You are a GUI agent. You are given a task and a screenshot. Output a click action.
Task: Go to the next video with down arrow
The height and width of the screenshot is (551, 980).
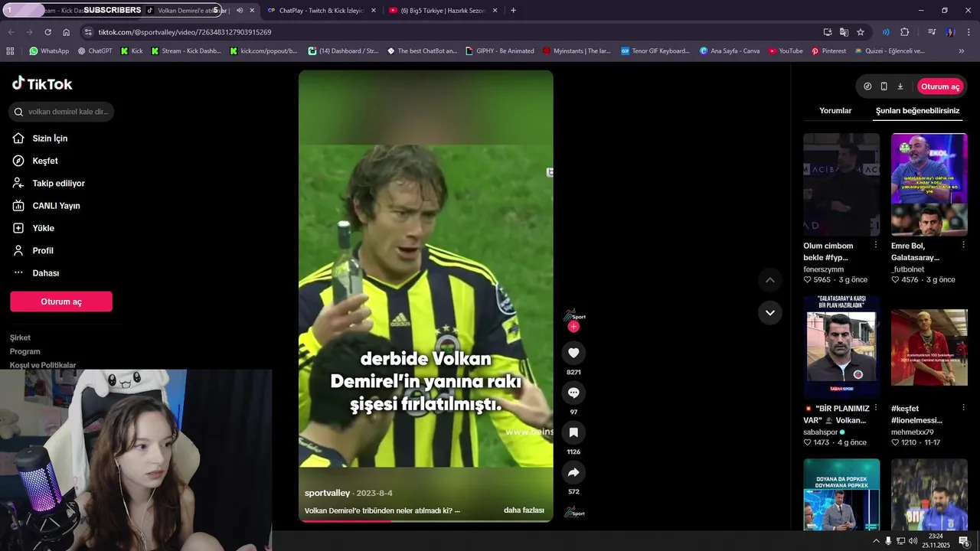coord(770,312)
